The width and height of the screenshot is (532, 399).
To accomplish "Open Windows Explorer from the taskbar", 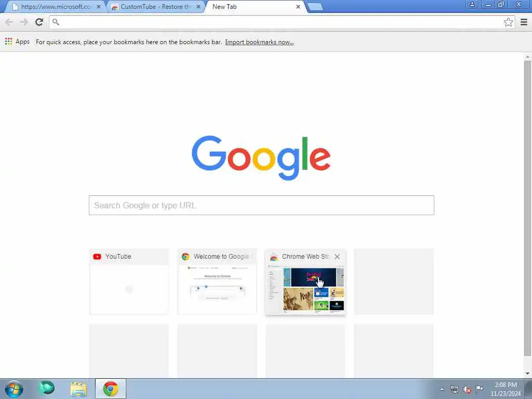I will pyautogui.click(x=79, y=389).
